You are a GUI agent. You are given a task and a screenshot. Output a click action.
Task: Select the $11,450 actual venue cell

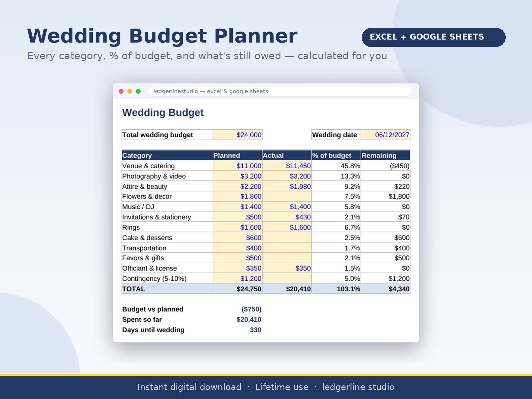point(287,166)
